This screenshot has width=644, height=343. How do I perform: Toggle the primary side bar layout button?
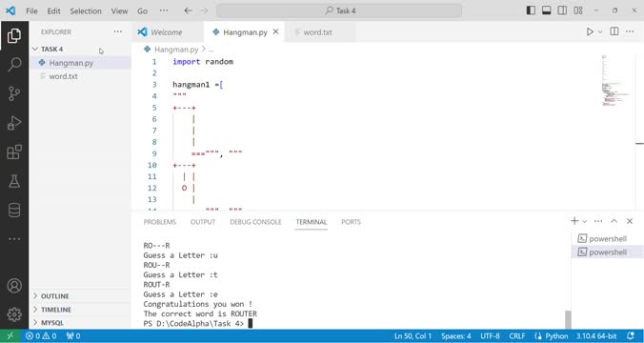(x=531, y=10)
